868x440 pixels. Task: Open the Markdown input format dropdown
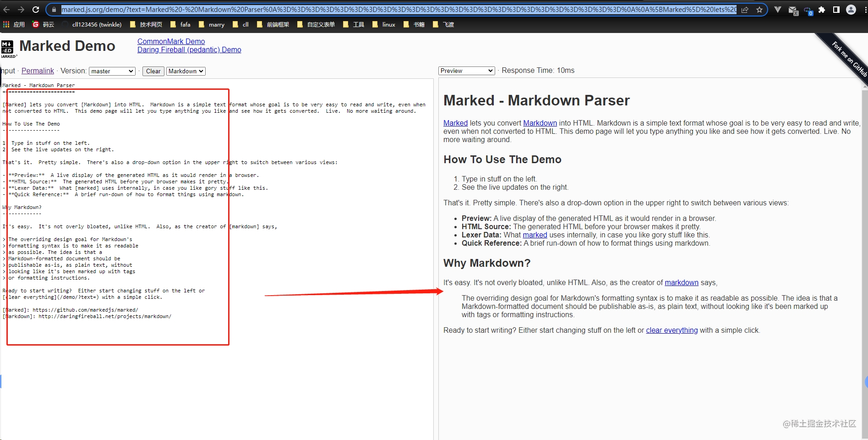click(186, 71)
